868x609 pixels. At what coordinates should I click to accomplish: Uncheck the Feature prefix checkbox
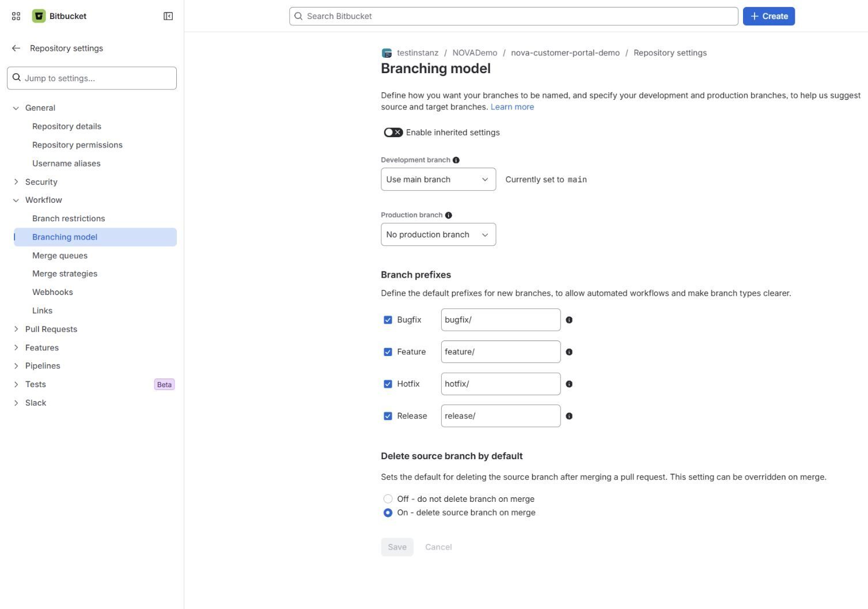point(388,352)
